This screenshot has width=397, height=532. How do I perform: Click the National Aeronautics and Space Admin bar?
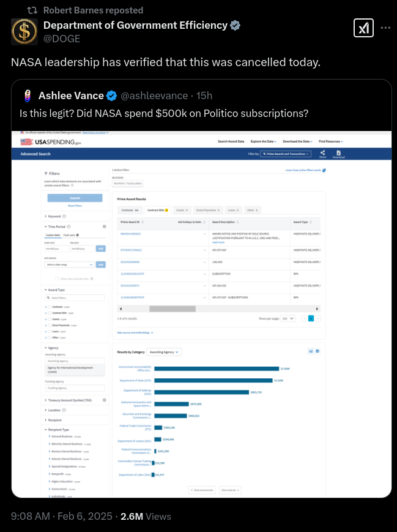[x=171, y=404]
